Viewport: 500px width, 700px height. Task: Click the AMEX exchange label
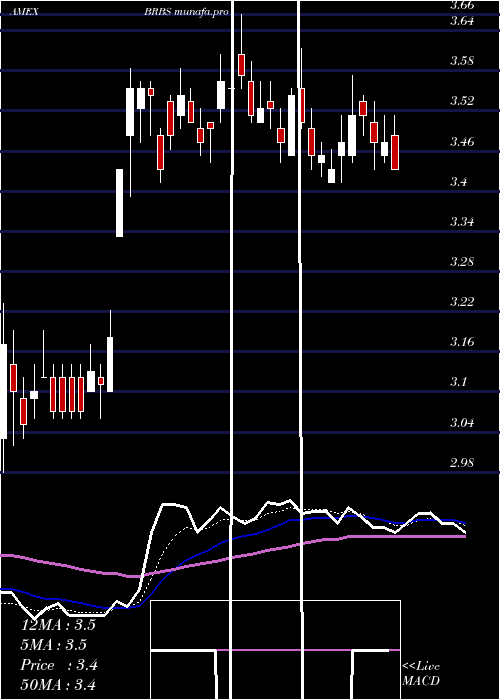[23, 12]
